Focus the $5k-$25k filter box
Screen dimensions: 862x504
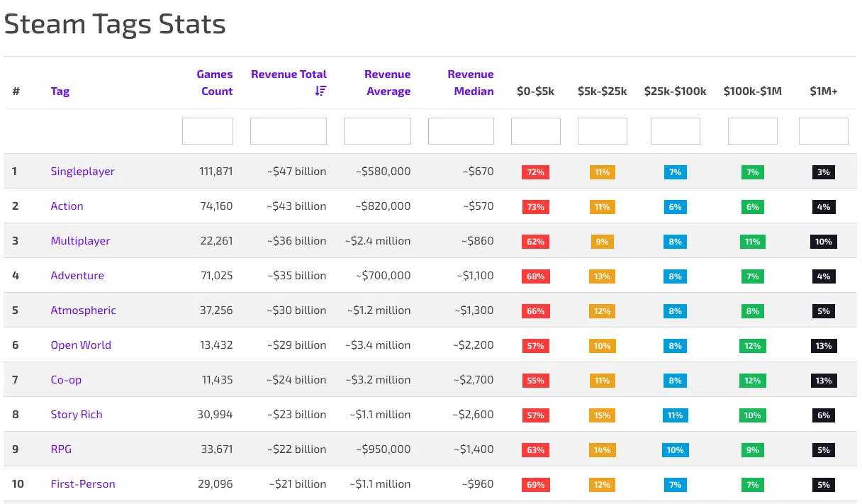point(603,131)
